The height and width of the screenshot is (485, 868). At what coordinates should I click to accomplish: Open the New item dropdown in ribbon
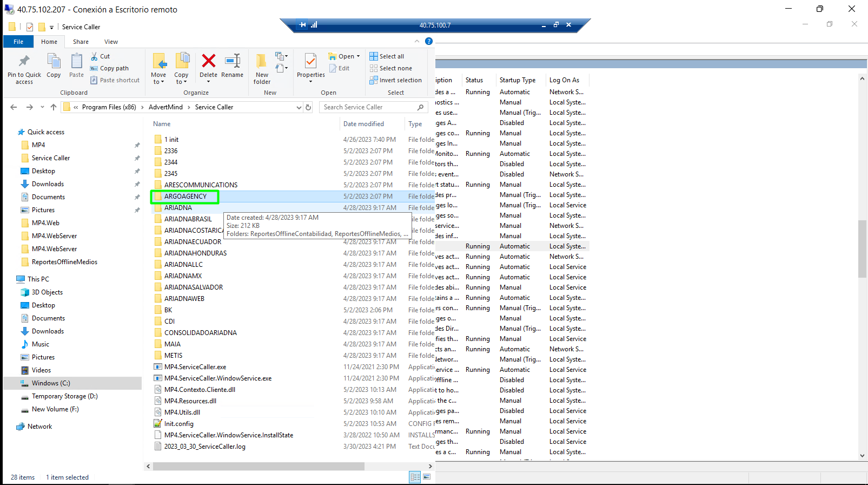(281, 56)
